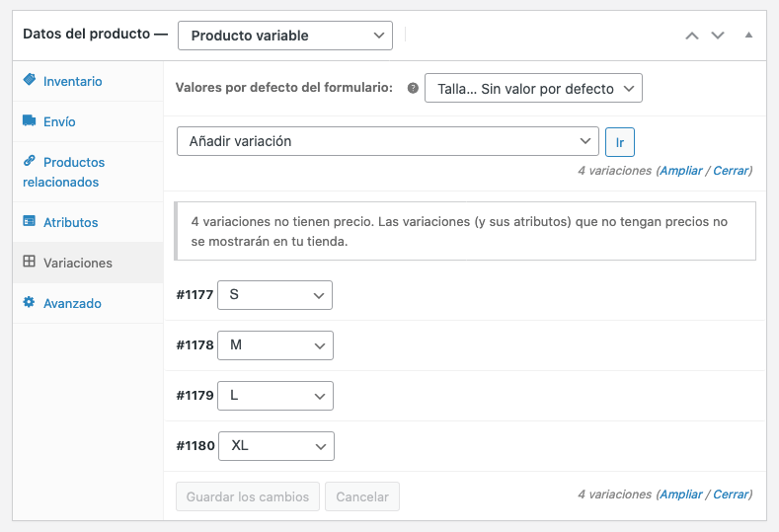
Task: Click the Productos relacionados link icon
Action: [x=30, y=161]
